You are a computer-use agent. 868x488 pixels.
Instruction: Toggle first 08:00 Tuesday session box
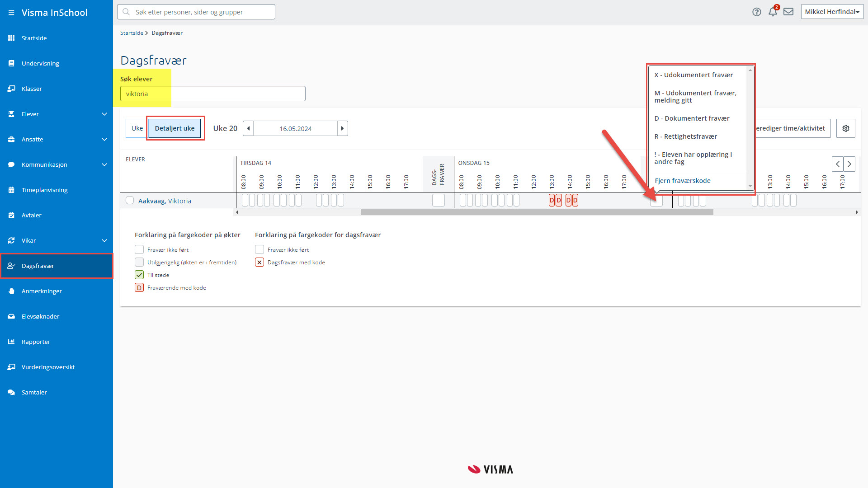pos(245,200)
